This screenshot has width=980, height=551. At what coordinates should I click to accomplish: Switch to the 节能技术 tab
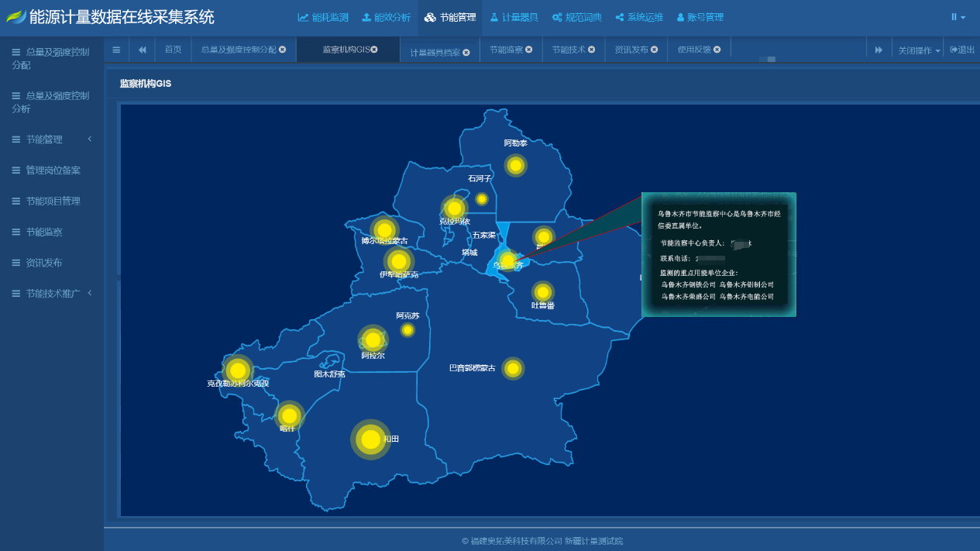click(x=568, y=50)
